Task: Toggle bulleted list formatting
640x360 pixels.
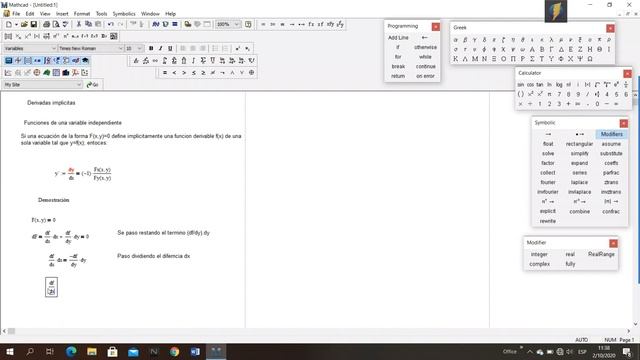Action: pyautogui.click(x=215, y=49)
